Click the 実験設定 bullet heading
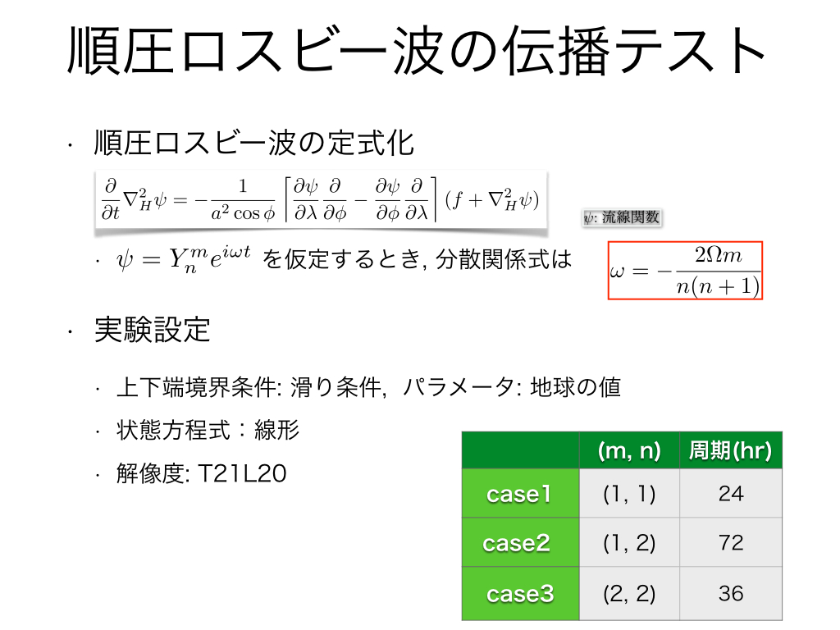This screenshot has height=630, width=840. click(152, 329)
